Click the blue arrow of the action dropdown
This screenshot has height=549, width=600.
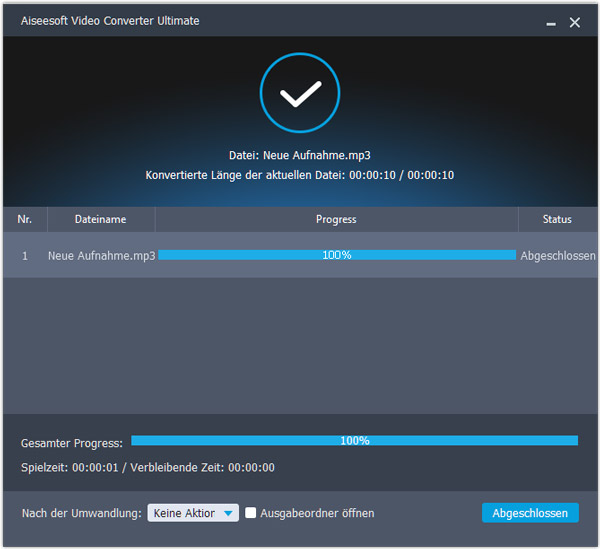tap(229, 513)
